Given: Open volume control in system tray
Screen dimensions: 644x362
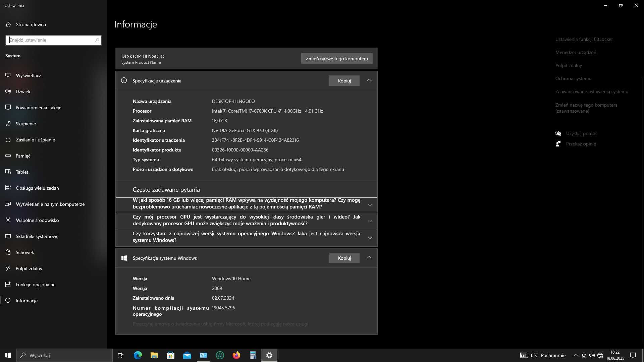Looking at the screenshot, I should (592, 355).
